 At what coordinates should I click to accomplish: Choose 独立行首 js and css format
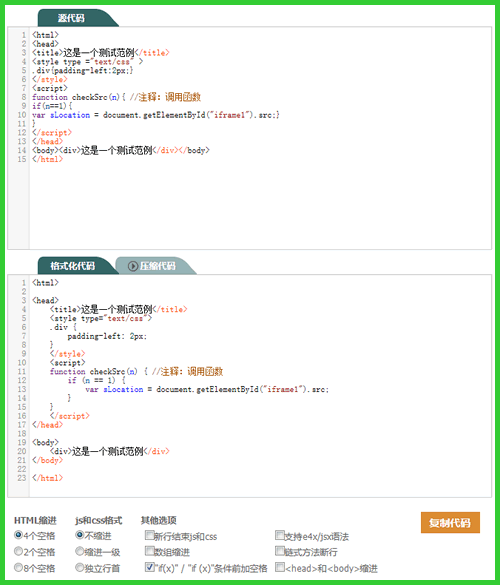click(x=79, y=567)
